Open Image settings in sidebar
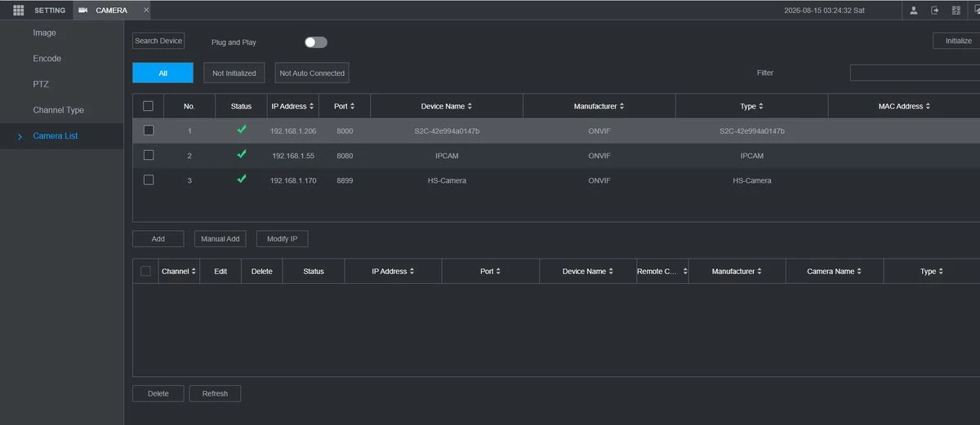 [x=45, y=33]
